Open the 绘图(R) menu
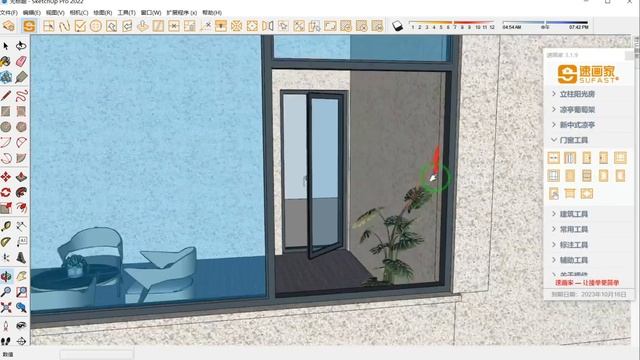Image resolution: width=640 pixels, height=360 pixels. 102,13
